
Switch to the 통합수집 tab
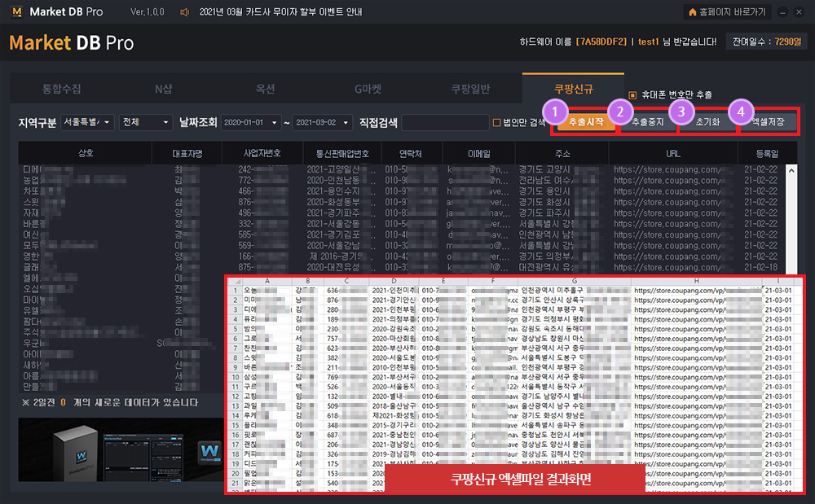click(62, 89)
